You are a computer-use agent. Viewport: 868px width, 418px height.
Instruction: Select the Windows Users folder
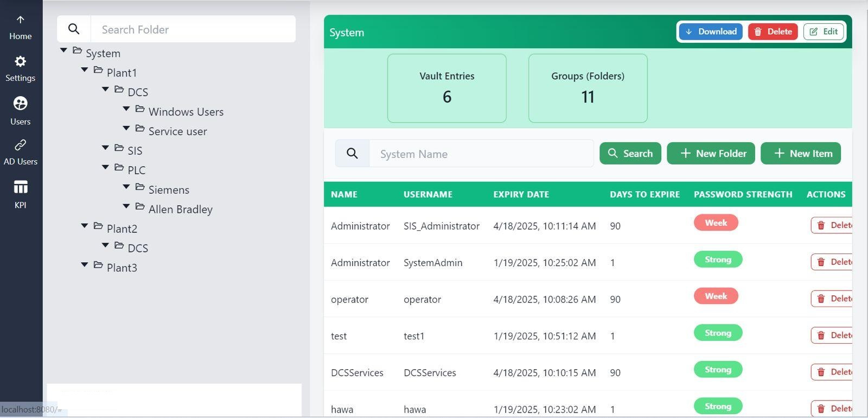(186, 112)
